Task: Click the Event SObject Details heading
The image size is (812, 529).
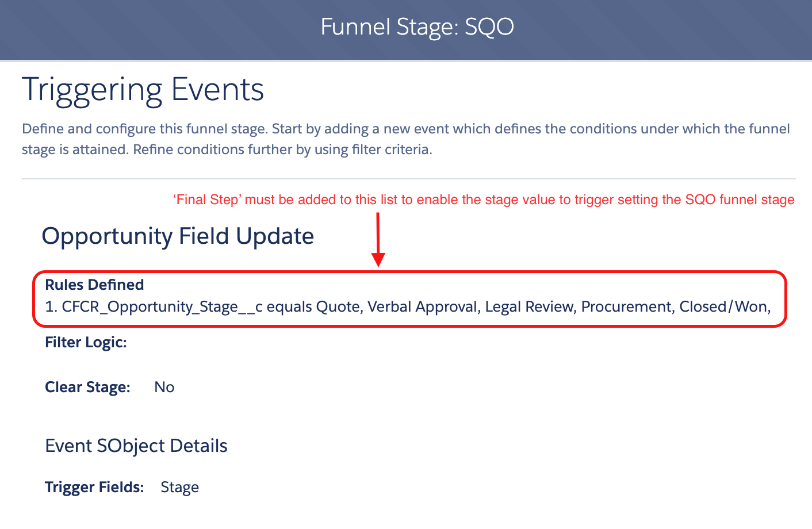Action: coord(136,446)
